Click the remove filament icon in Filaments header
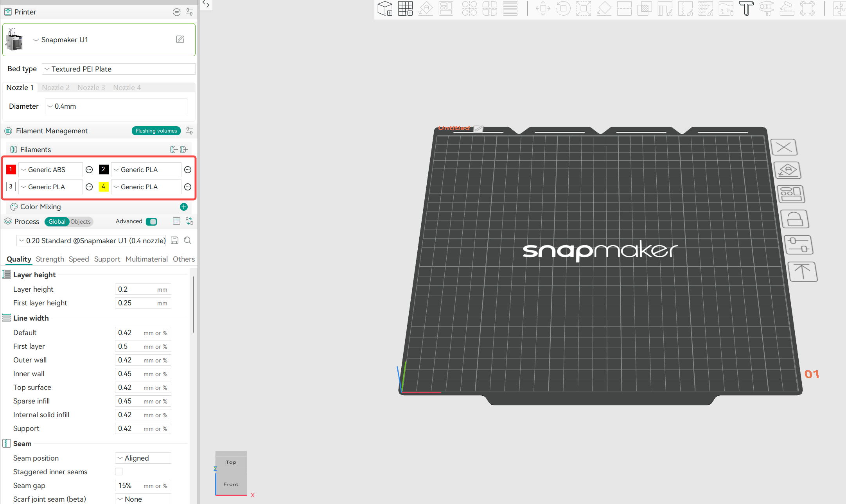The width and height of the screenshot is (846, 504). click(x=174, y=149)
